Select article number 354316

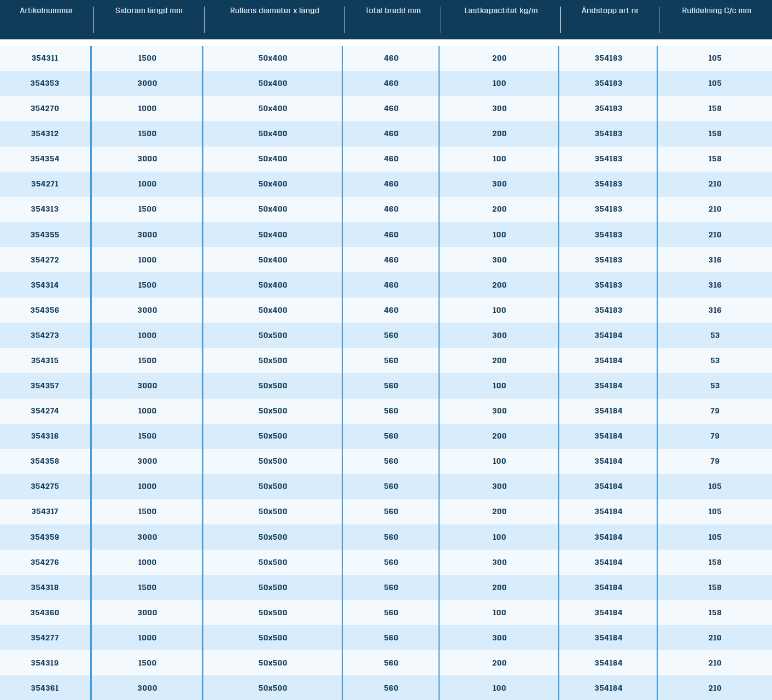click(x=45, y=436)
